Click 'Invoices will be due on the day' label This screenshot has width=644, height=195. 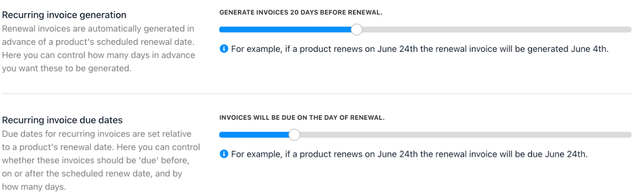pos(302,118)
